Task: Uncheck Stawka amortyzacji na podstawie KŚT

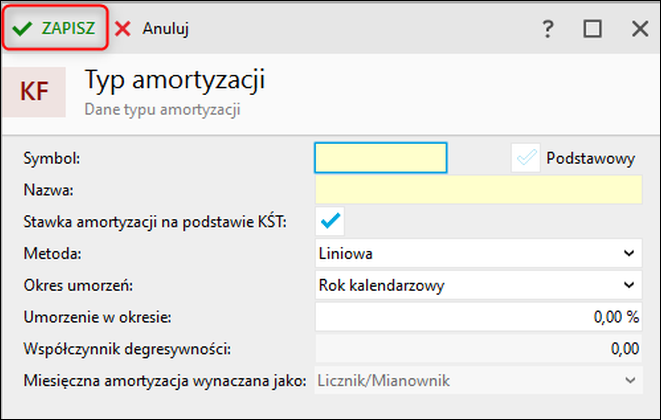Action: point(329,220)
